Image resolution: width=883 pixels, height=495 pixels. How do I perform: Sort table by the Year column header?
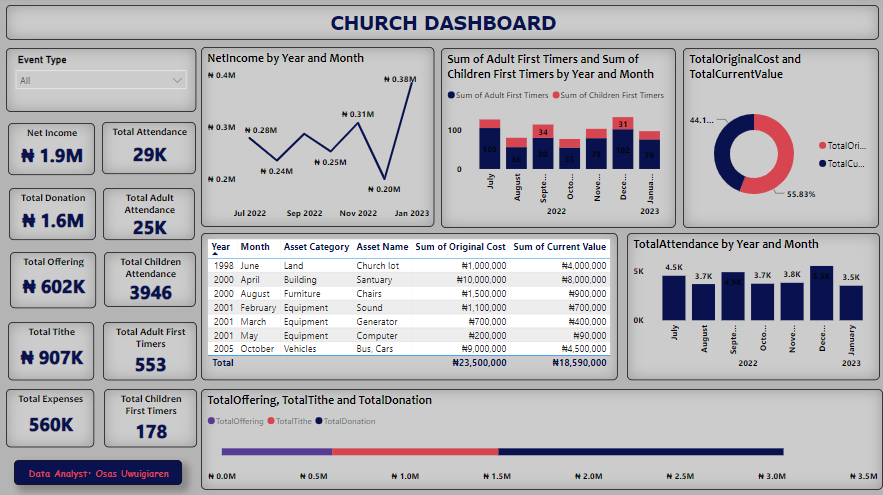[221, 247]
